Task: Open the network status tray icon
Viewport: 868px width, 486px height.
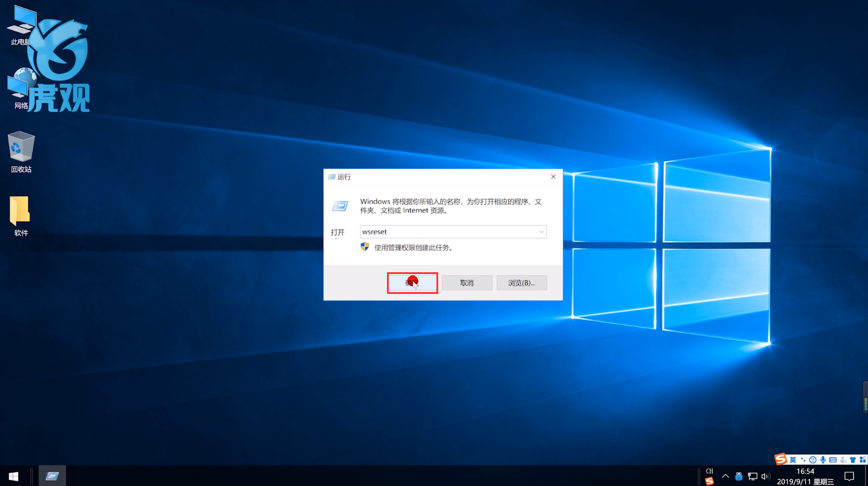Action: coord(752,476)
